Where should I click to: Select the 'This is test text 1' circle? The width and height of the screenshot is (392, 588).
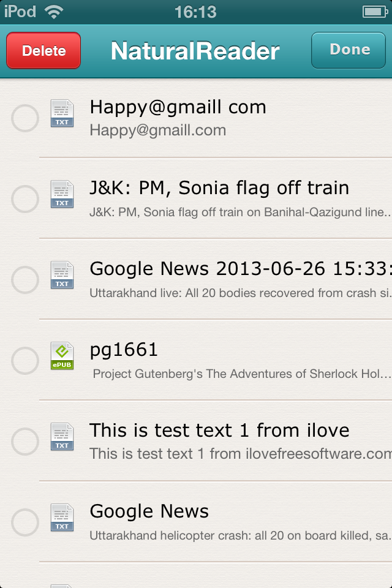[x=25, y=441]
